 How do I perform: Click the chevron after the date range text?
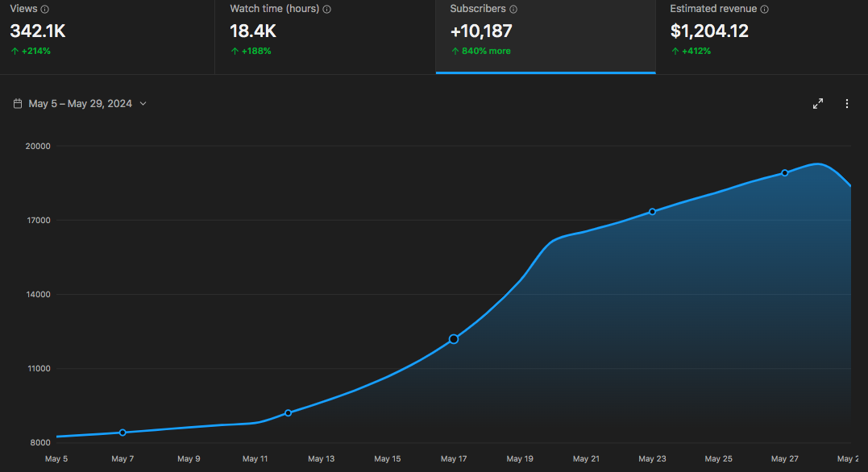143,104
